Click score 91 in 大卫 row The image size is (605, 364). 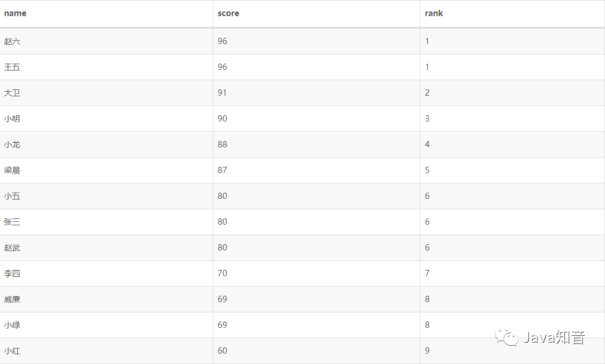point(223,93)
